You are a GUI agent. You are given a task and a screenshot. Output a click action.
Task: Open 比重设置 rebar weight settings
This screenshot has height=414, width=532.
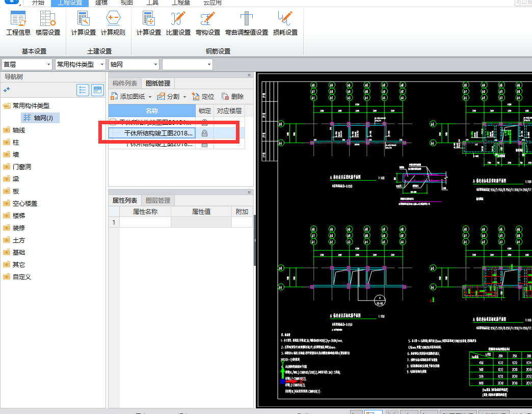(x=178, y=24)
